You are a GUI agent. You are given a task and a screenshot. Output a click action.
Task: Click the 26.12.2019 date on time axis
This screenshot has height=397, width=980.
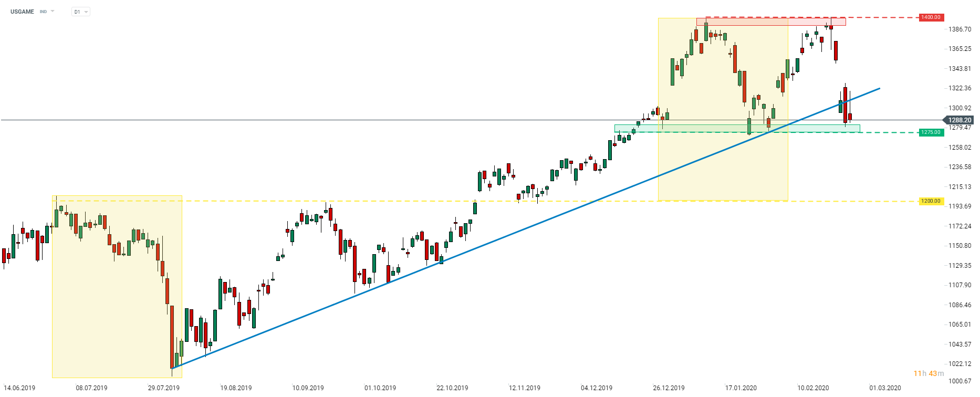point(669,388)
